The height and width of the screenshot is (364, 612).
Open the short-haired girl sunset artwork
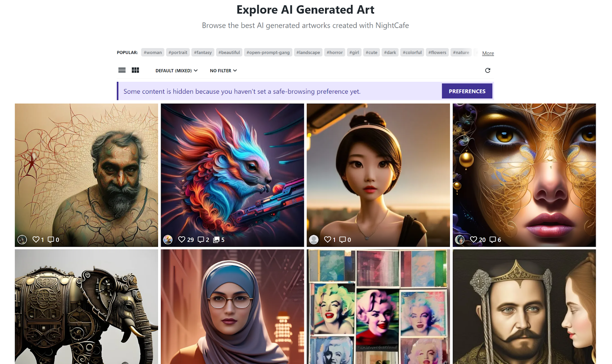click(378, 175)
